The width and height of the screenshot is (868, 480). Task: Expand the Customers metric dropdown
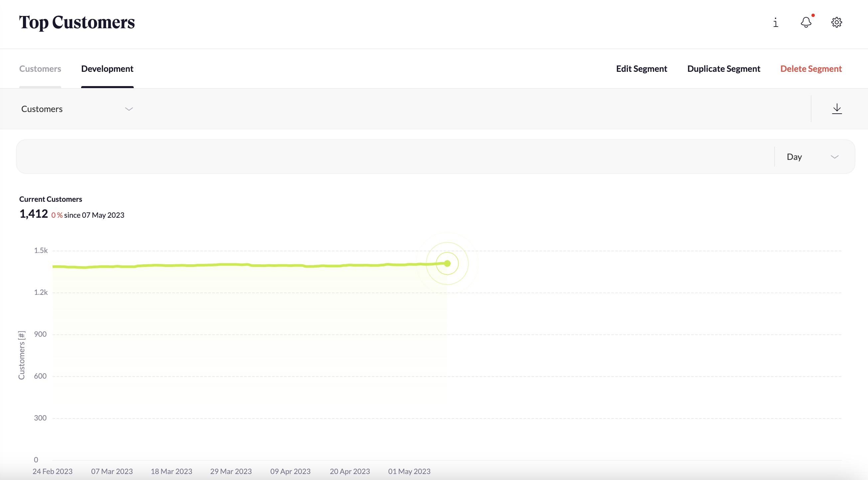tap(77, 109)
